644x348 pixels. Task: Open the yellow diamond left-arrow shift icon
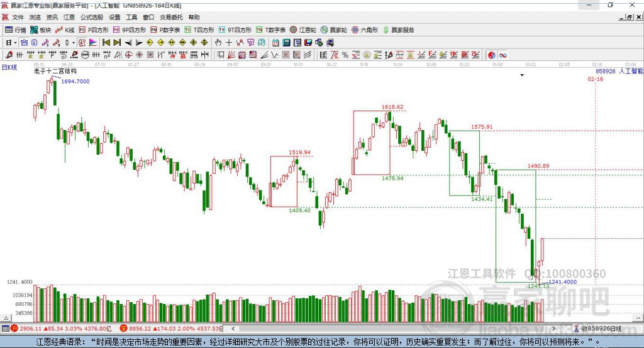150,43
